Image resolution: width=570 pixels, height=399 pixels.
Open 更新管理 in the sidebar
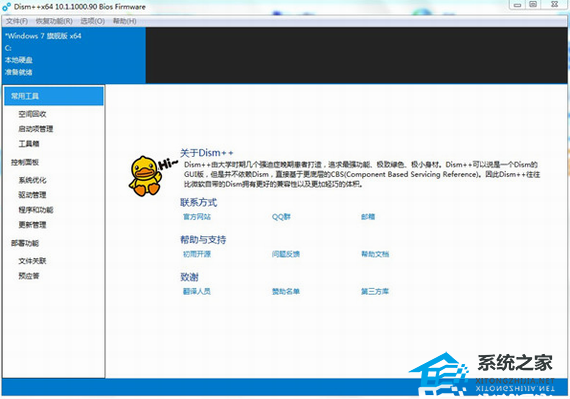click(32, 225)
